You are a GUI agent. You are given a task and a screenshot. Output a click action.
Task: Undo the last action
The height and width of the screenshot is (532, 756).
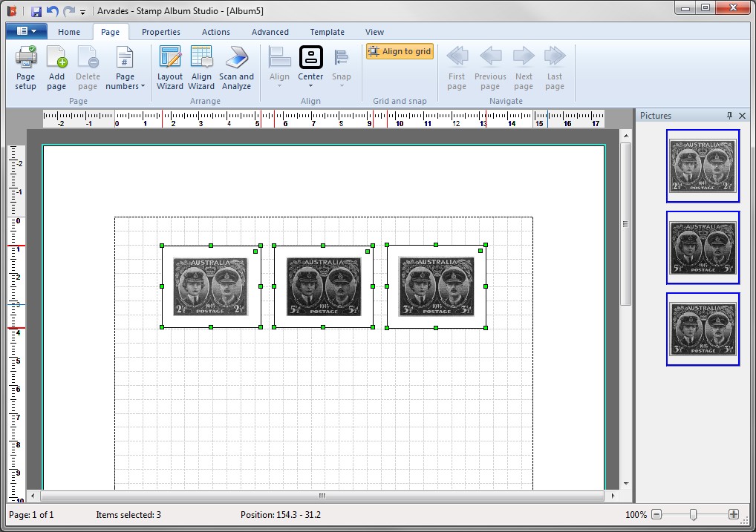point(52,11)
